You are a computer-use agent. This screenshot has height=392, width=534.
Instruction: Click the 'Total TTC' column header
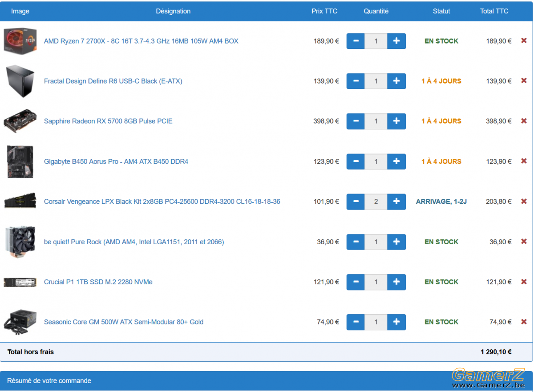pos(494,11)
